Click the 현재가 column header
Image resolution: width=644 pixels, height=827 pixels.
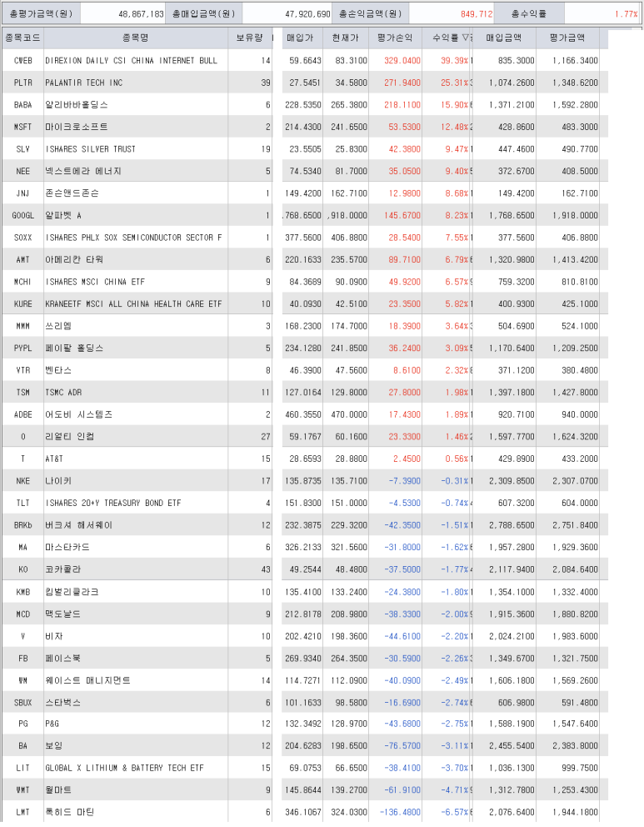(x=345, y=38)
